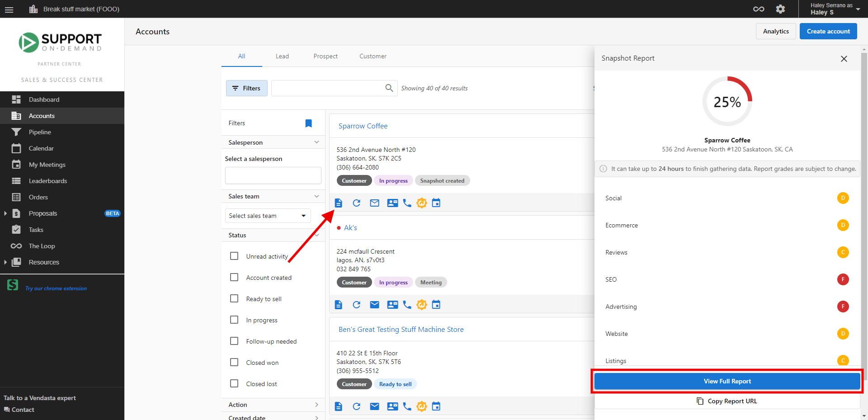Image resolution: width=868 pixels, height=420 pixels.
Task: Enable the Unread activity filter
Action: pyautogui.click(x=234, y=255)
